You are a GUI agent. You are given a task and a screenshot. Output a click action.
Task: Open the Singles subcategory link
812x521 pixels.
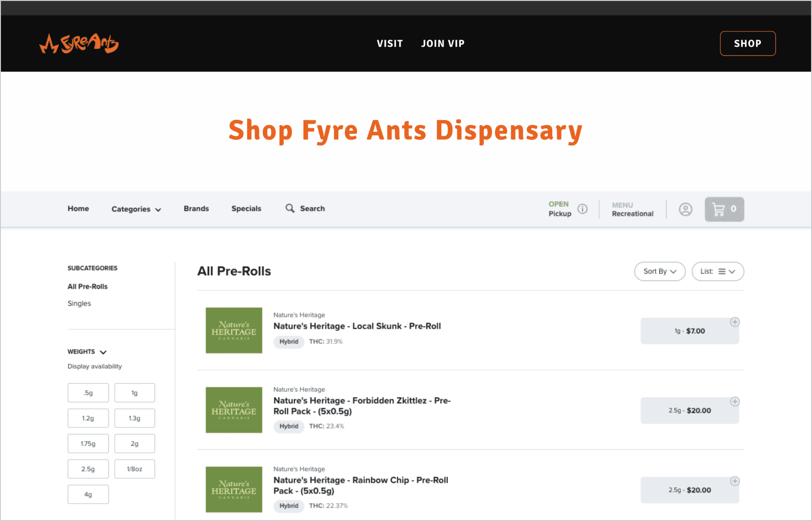tap(79, 303)
